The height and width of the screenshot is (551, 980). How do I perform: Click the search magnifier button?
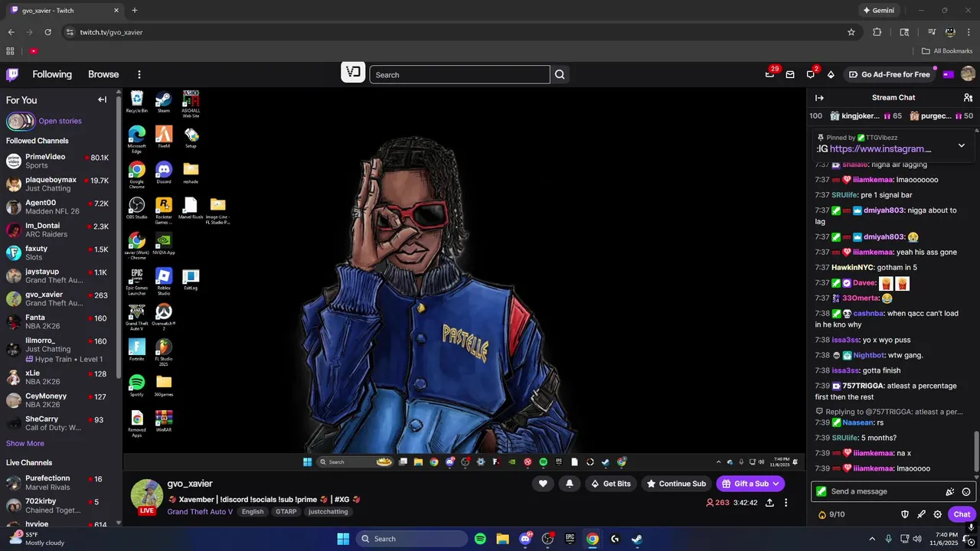click(x=560, y=74)
